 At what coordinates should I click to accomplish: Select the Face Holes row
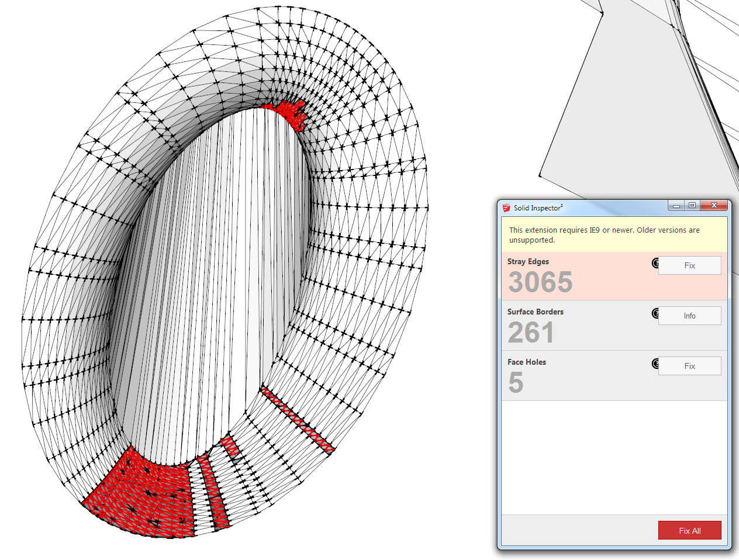tap(614, 376)
